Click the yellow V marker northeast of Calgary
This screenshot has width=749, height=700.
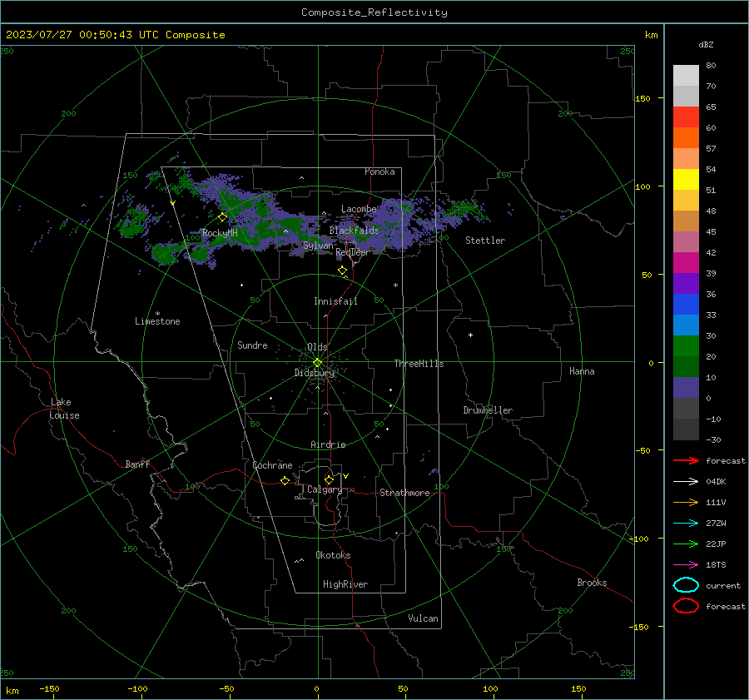tap(346, 476)
